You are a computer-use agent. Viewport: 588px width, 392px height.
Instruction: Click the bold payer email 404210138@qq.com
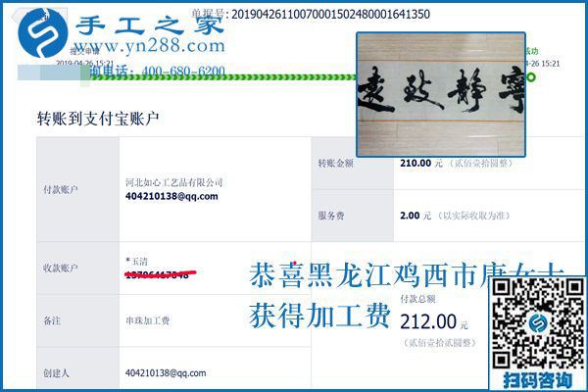171,196
